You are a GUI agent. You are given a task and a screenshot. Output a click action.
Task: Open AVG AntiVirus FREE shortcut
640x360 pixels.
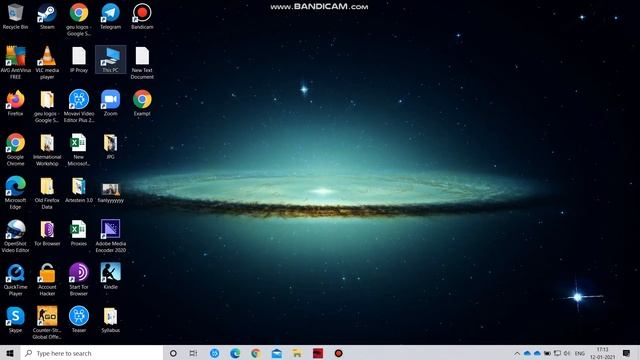16,62
